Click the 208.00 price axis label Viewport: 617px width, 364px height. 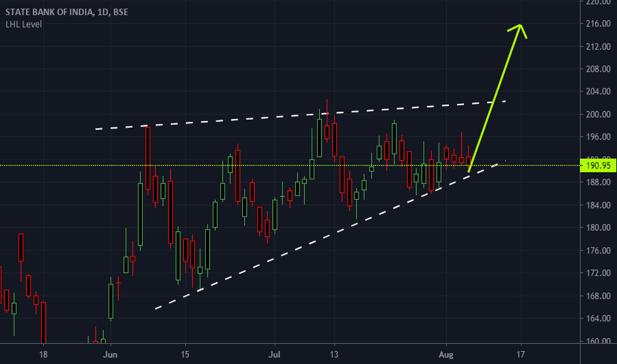click(x=598, y=69)
